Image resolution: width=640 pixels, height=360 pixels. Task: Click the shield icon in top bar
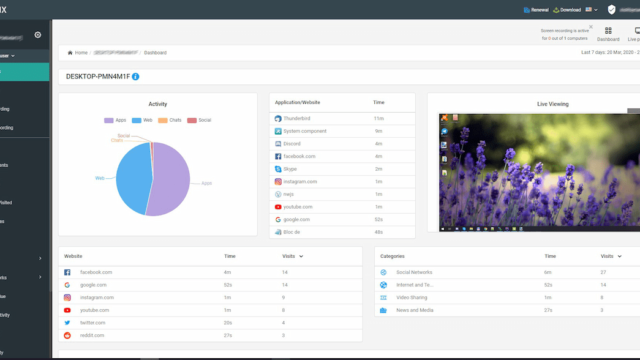click(611, 9)
